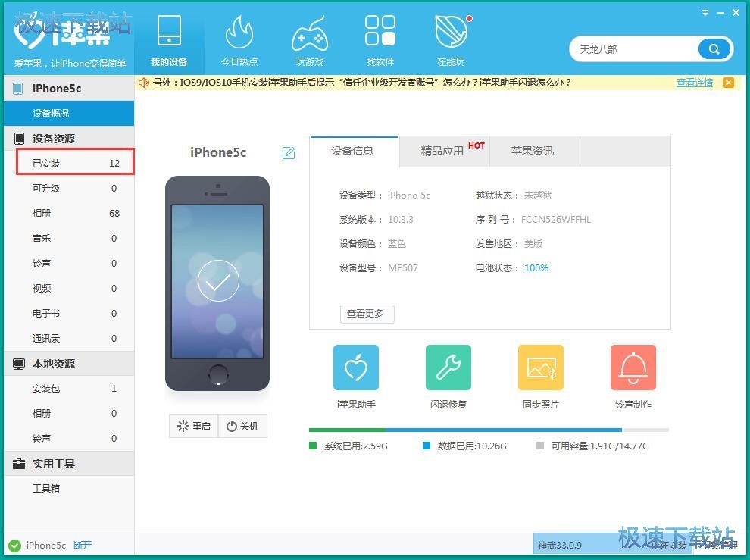Close the announcement banner
The image size is (750, 560).
pyautogui.click(x=729, y=83)
